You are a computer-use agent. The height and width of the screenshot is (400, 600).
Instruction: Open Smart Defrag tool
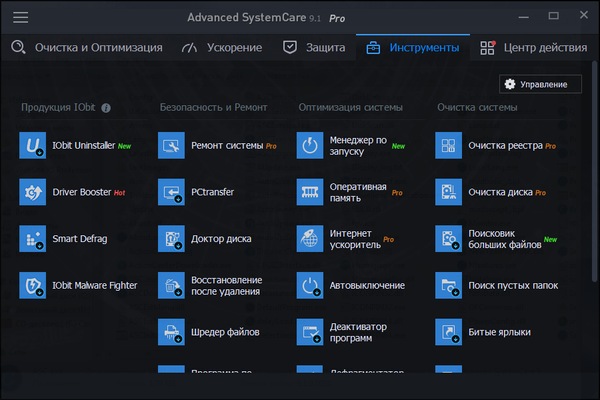click(33, 239)
